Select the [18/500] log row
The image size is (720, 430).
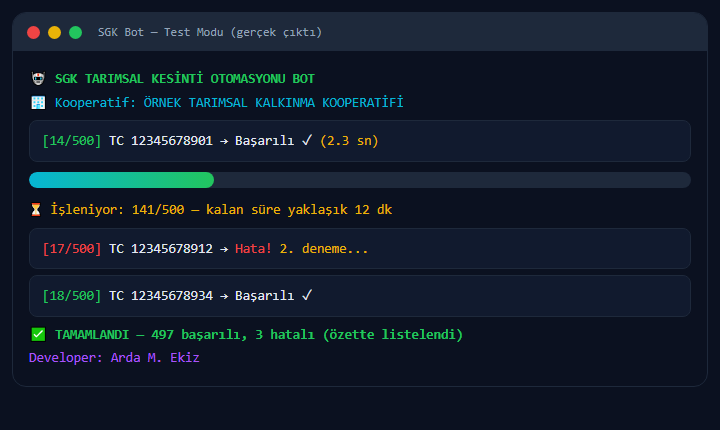pos(360,296)
